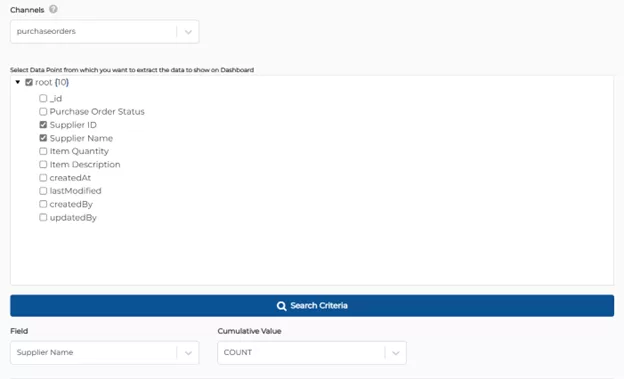Click the Item Quantity label
Viewport: 624px width, 379px height.
coord(79,151)
